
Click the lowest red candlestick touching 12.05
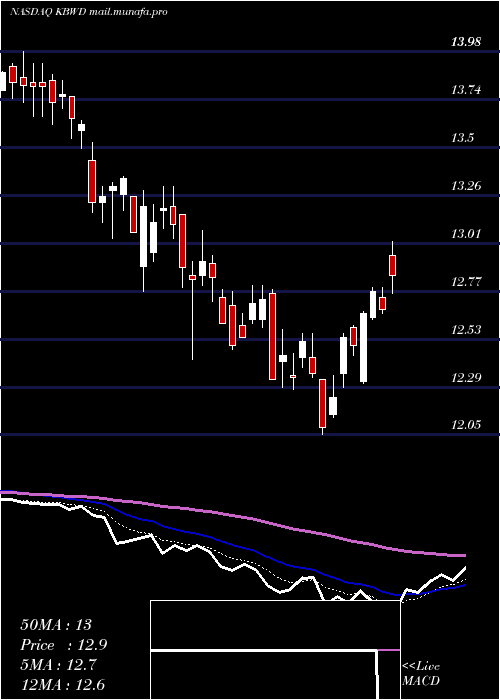(322, 404)
